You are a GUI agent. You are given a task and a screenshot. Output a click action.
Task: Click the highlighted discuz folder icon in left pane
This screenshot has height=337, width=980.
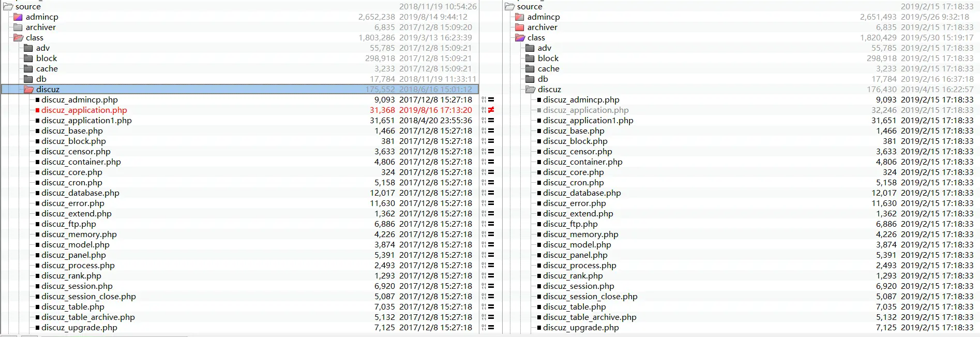point(28,90)
